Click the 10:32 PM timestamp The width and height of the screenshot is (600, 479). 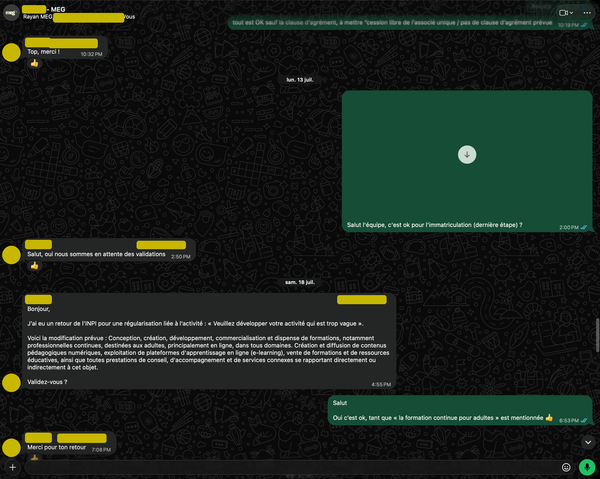click(x=91, y=54)
